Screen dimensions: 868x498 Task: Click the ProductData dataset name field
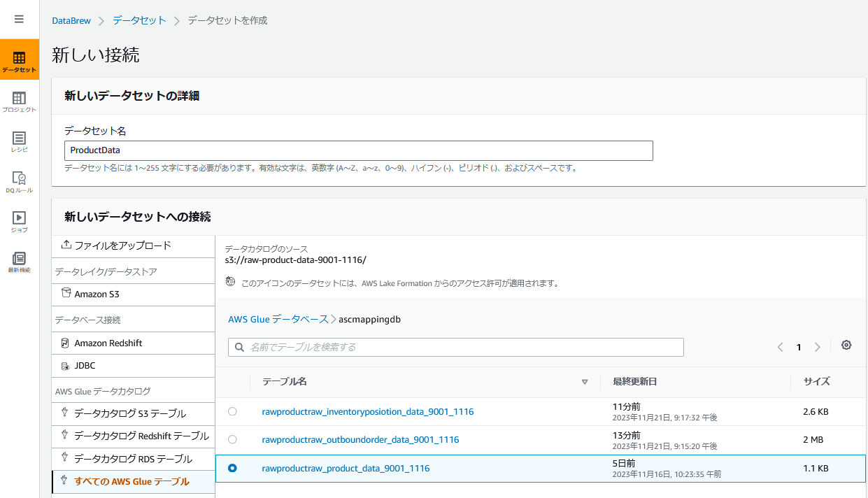click(358, 150)
